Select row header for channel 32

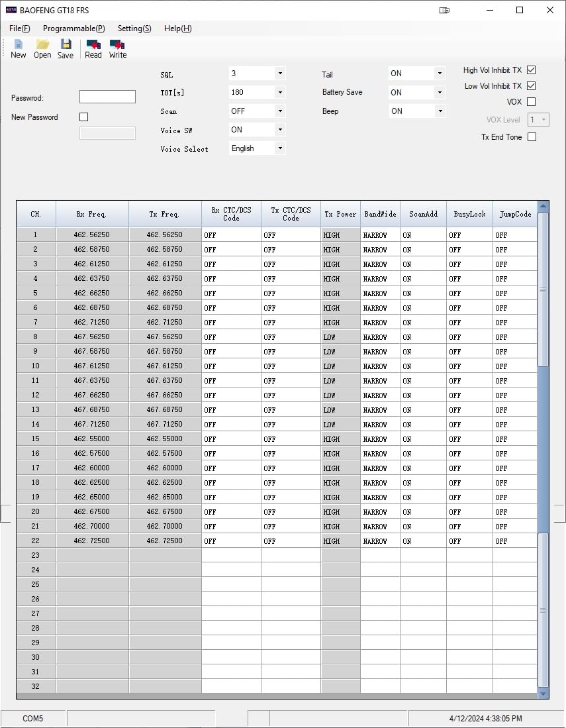click(36, 686)
